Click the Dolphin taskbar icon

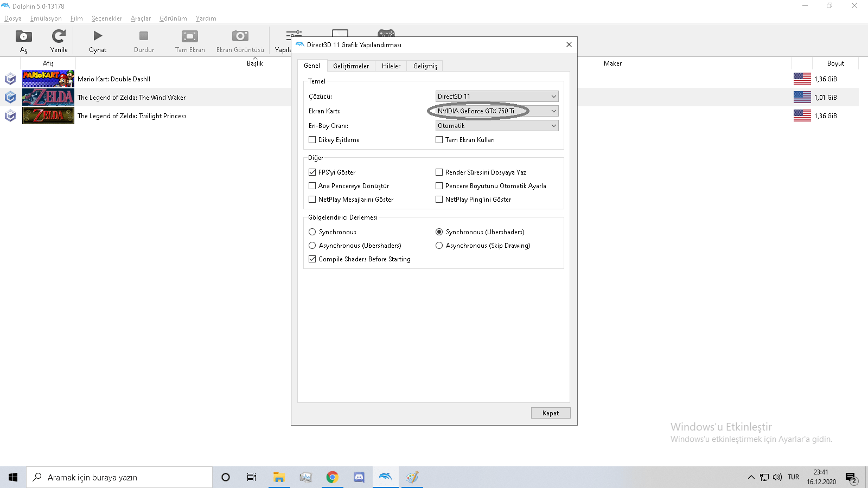[x=385, y=477]
